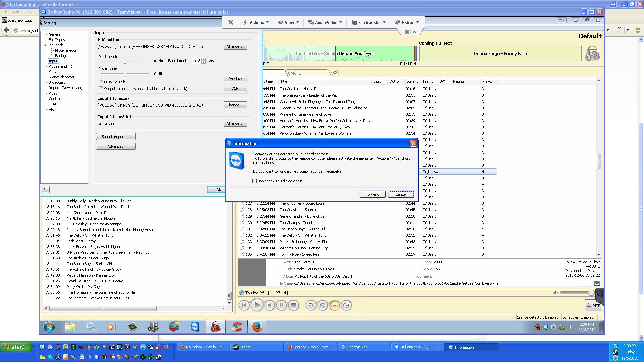This screenshot has height=362, width=644.
Task: Click the TeamViewer fullscreen toggle icon
Action: [407, 32]
